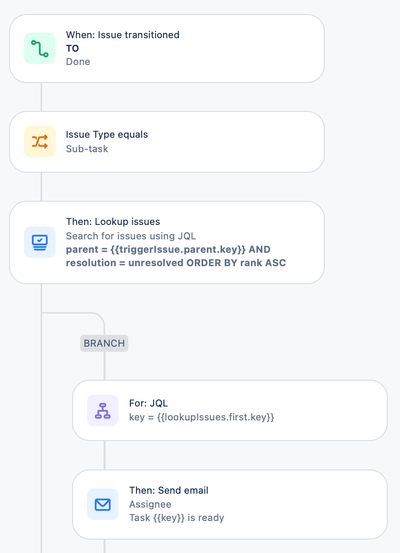Click the green Issue transitioned trigger icon
Image resolution: width=400 pixels, height=553 pixels.
(40, 48)
